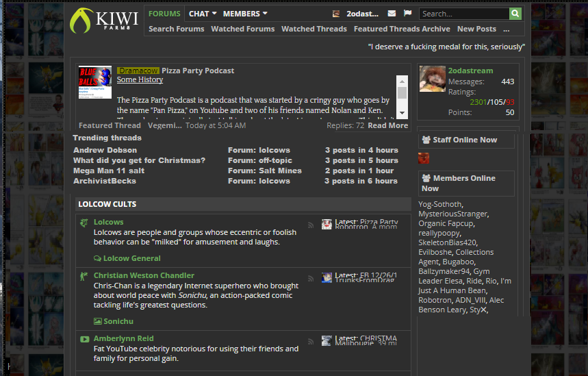Open What did you get for Christmas? thread
The width and height of the screenshot is (588, 376).
(x=139, y=160)
